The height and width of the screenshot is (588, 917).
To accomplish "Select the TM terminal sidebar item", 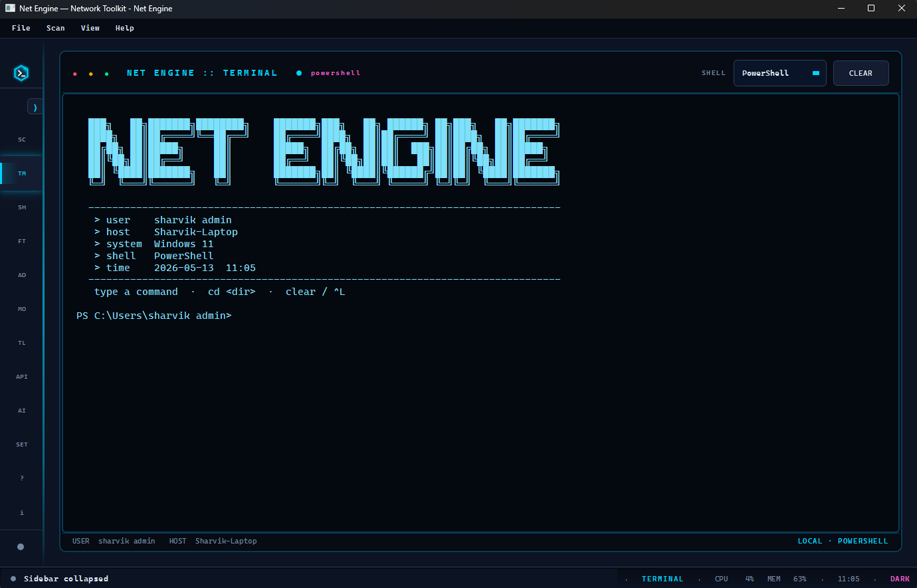I will coord(22,173).
